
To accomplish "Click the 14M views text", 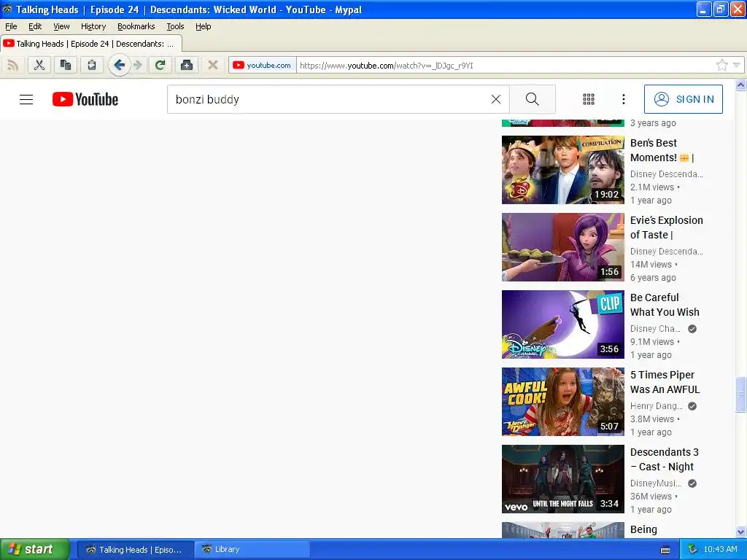I will click(x=651, y=264).
